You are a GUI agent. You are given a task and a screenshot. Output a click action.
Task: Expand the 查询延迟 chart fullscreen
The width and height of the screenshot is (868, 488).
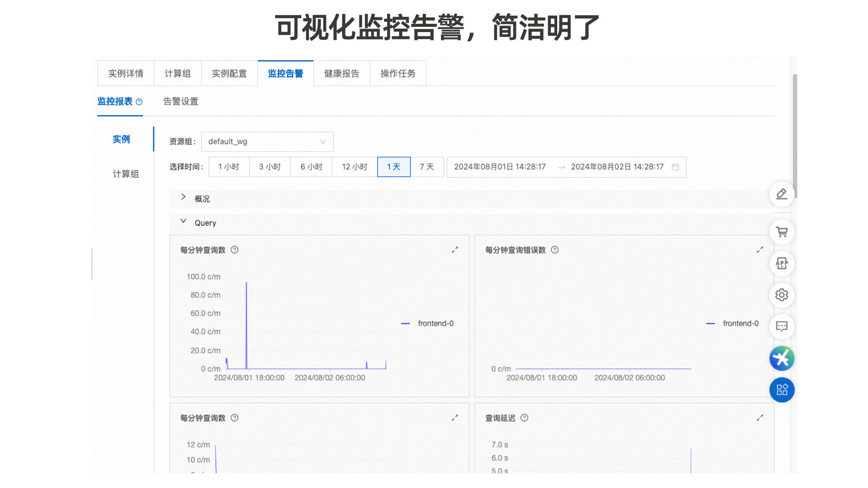tap(759, 418)
